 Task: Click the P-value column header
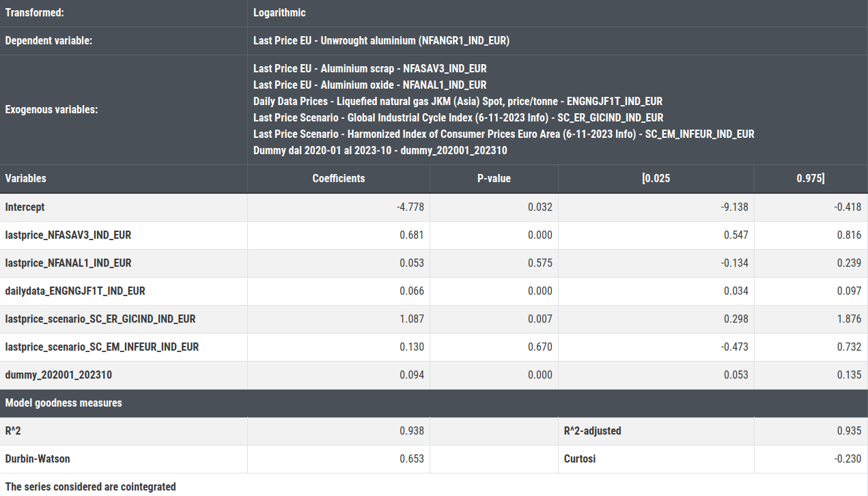pos(494,179)
